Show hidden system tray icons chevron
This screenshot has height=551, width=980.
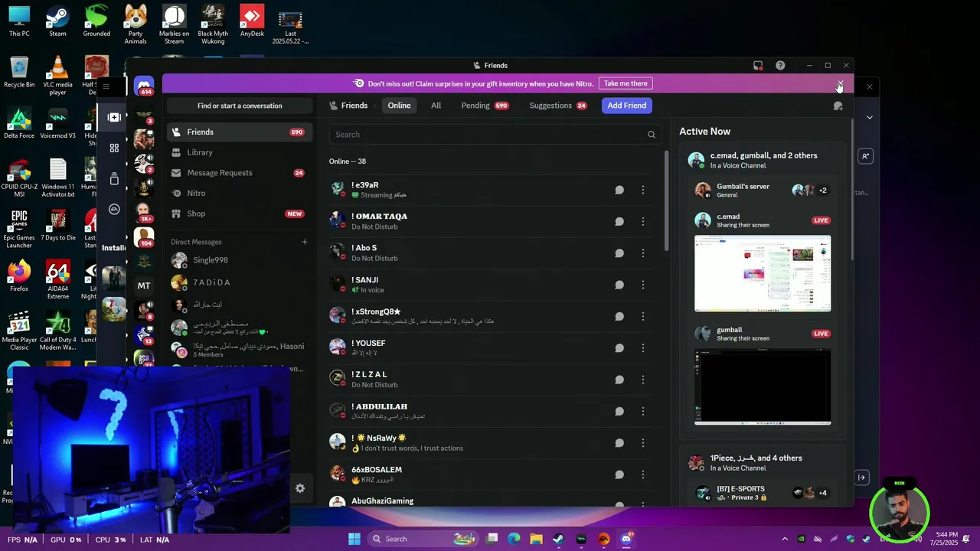pos(784,539)
